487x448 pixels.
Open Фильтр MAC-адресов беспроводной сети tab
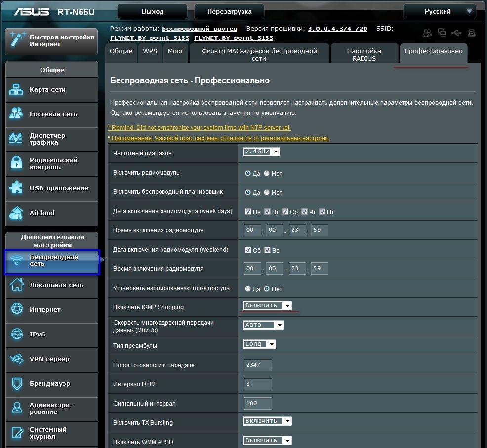259,53
